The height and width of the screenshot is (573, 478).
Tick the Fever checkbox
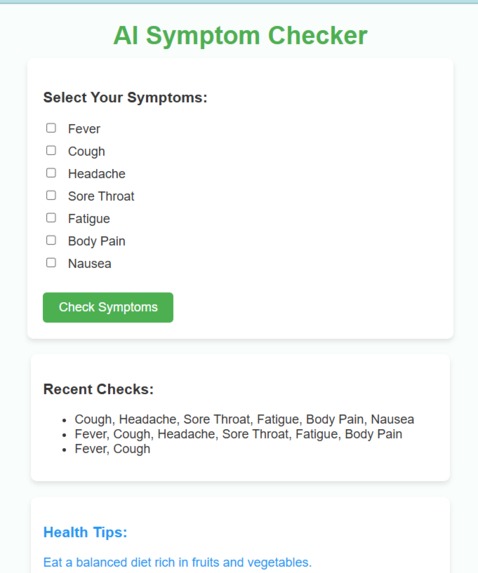(51, 128)
